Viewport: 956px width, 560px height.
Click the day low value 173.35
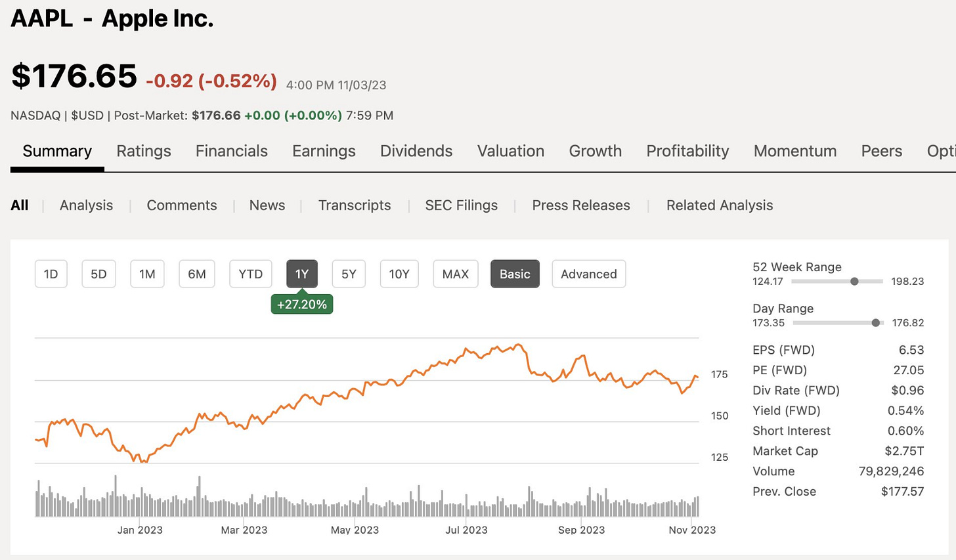click(x=768, y=322)
